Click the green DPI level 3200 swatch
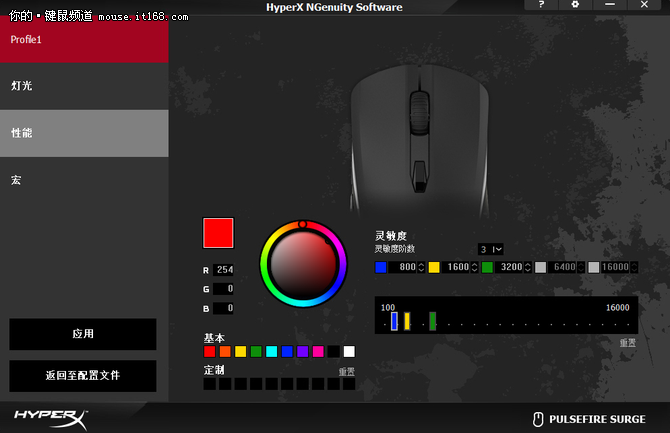This screenshot has height=433, width=670. (x=488, y=267)
